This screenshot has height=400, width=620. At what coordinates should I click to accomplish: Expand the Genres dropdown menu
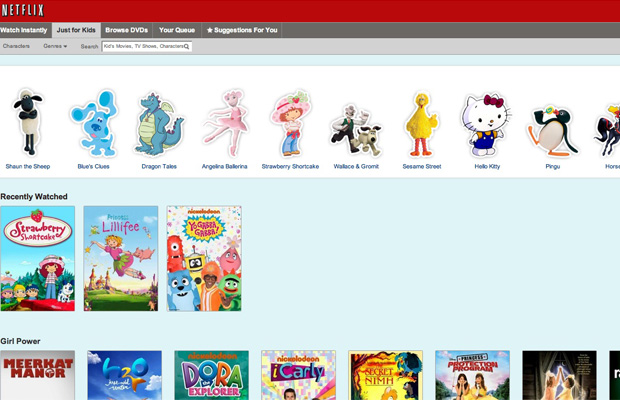click(55, 46)
